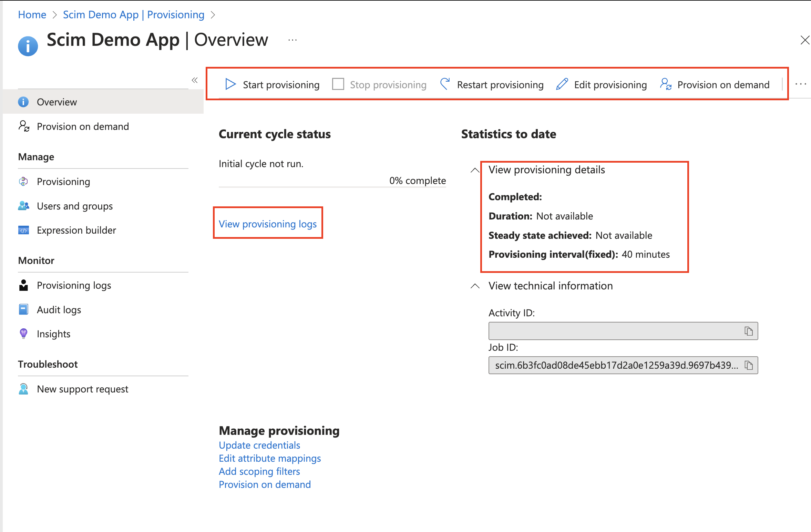Click the Restart provisioning refresh icon
This screenshot has width=811, height=532.
[x=445, y=84]
